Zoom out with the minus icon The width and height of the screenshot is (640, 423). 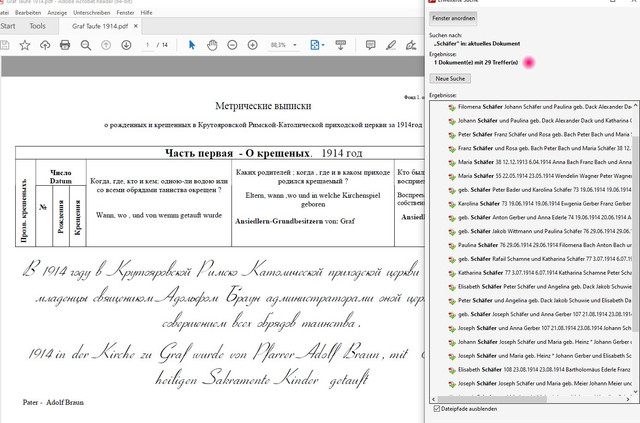[x=232, y=45]
